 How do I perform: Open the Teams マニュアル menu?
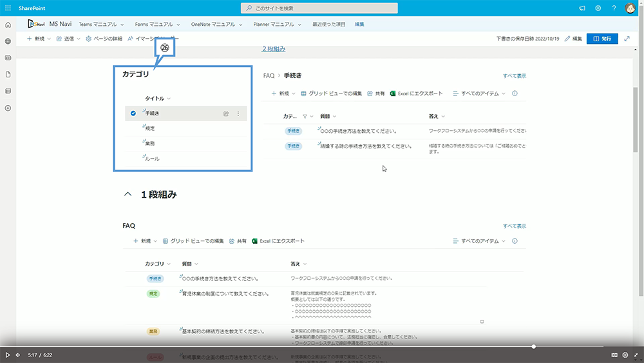101,25
